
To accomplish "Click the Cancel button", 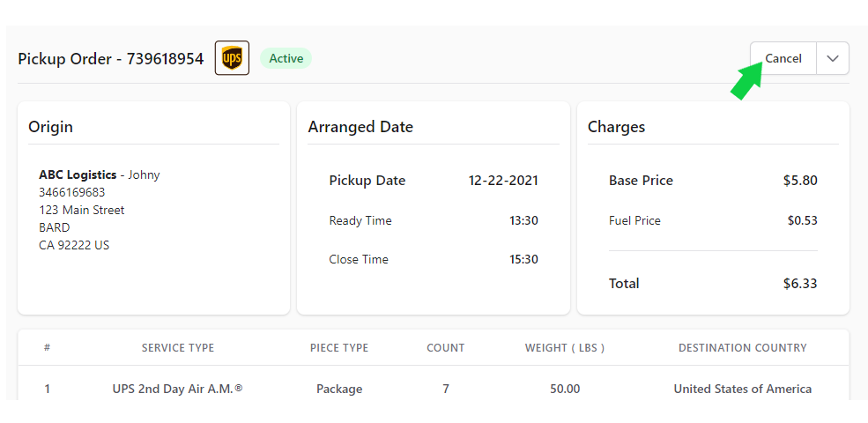I will click(x=783, y=58).
